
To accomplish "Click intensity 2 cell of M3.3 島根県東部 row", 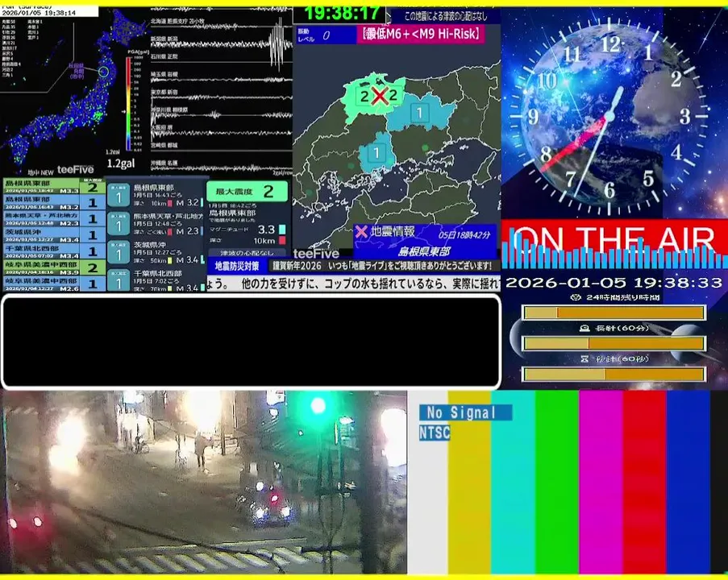I will [x=93, y=188].
